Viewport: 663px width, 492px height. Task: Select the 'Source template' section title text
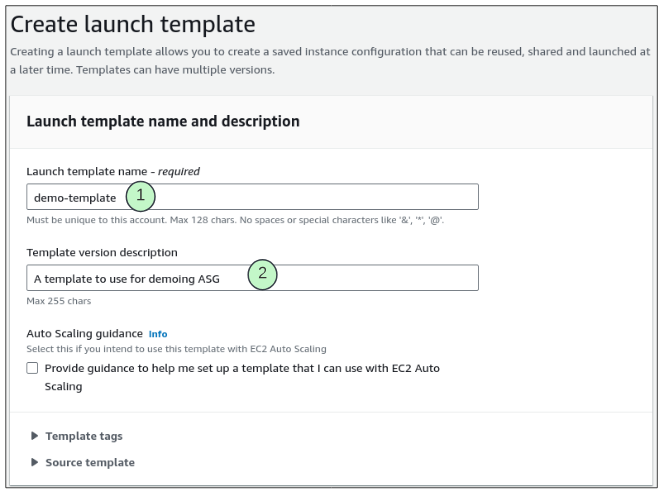coord(90,462)
